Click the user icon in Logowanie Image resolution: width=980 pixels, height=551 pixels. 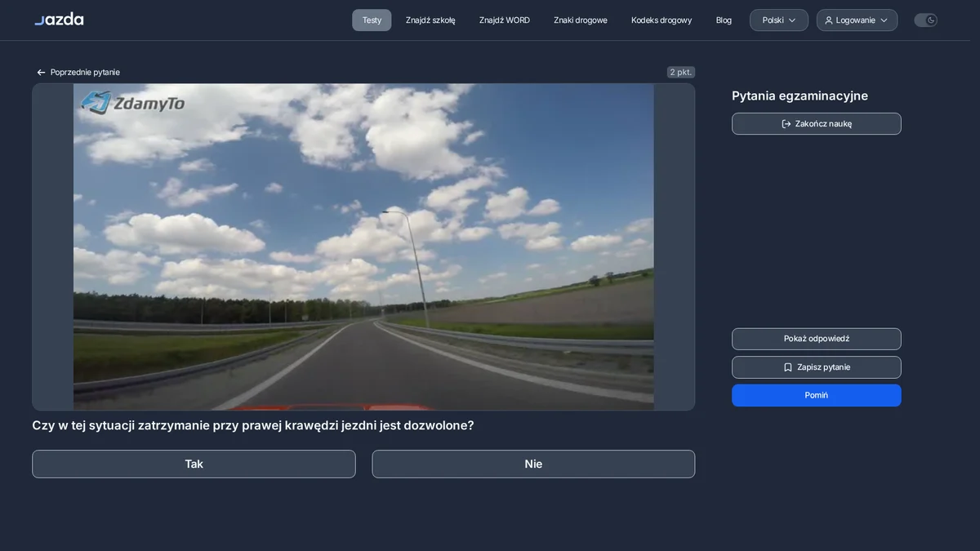(829, 20)
